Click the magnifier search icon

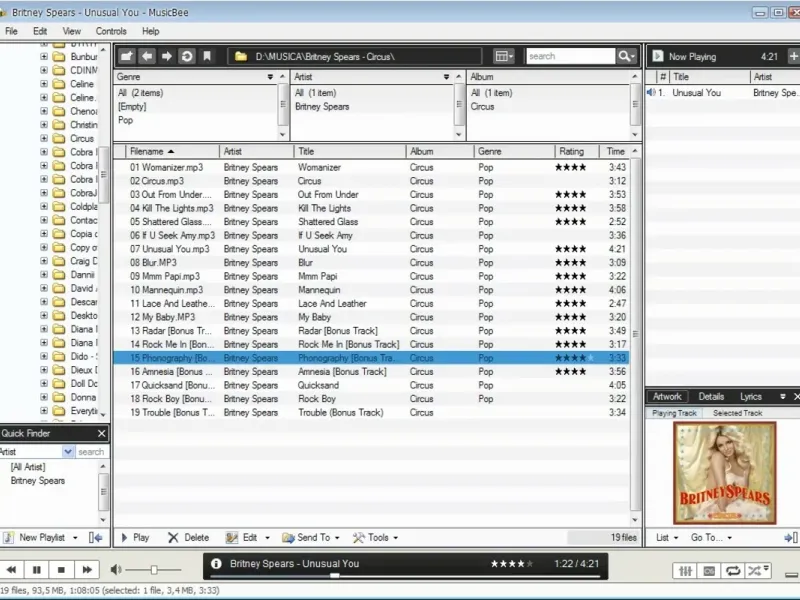626,56
